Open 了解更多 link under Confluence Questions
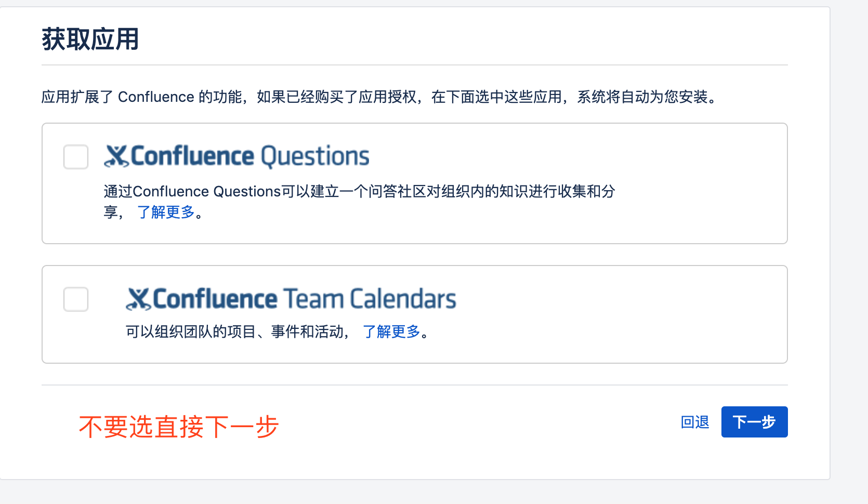 [166, 212]
